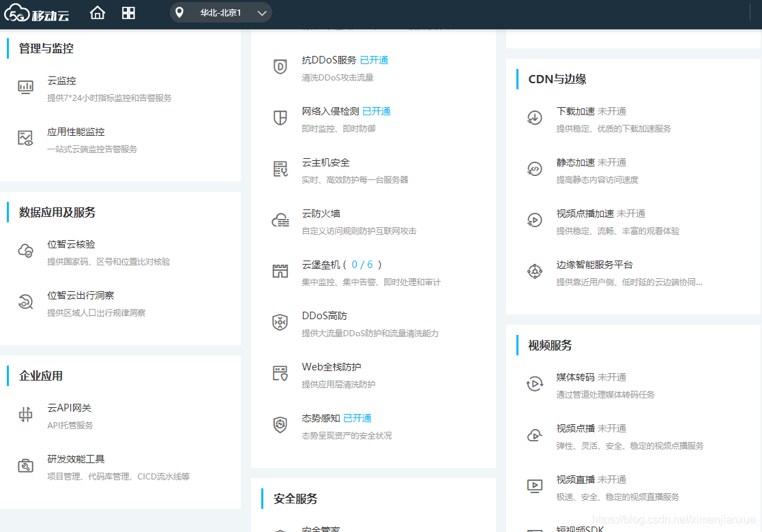Click 已开通 status beside 态势感知
This screenshot has width=762, height=532.
pos(357,418)
